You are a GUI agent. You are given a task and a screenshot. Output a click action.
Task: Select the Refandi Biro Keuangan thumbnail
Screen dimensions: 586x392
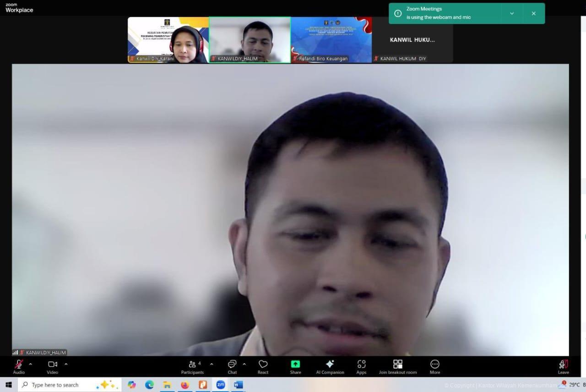point(331,40)
